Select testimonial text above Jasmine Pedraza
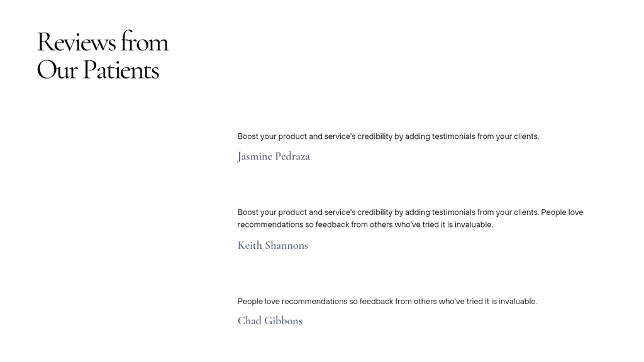Screen dimensions: 644x362 [x=388, y=136]
